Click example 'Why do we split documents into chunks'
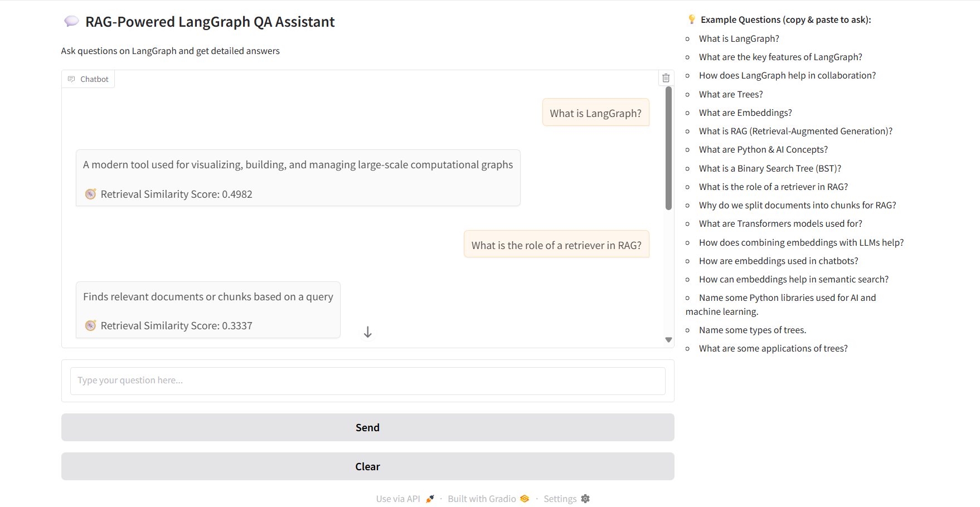The height and width of the screenshot is (507, 980). tap(798, 205)
